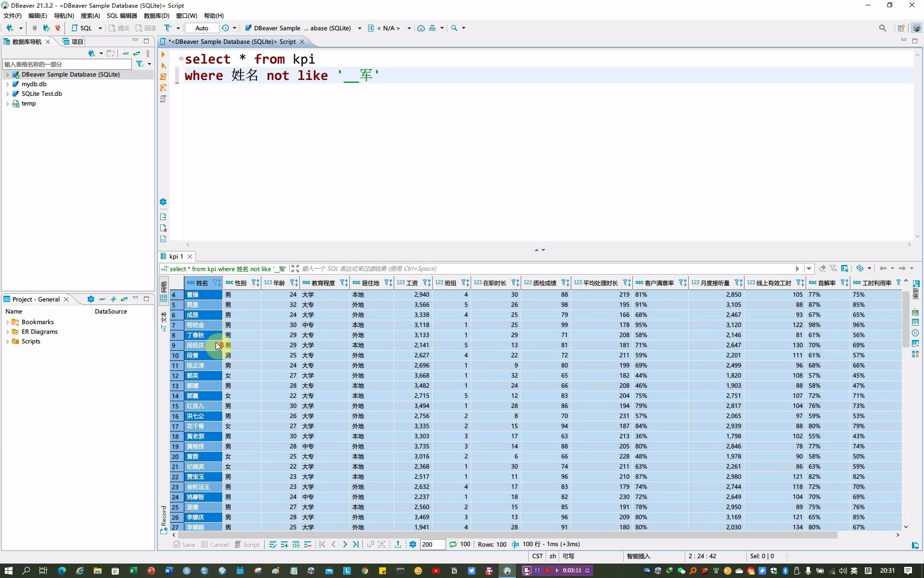Click the SQL button in the main toolbar
This screenshot has width=924, height=578.
click(x=82, y=28)
